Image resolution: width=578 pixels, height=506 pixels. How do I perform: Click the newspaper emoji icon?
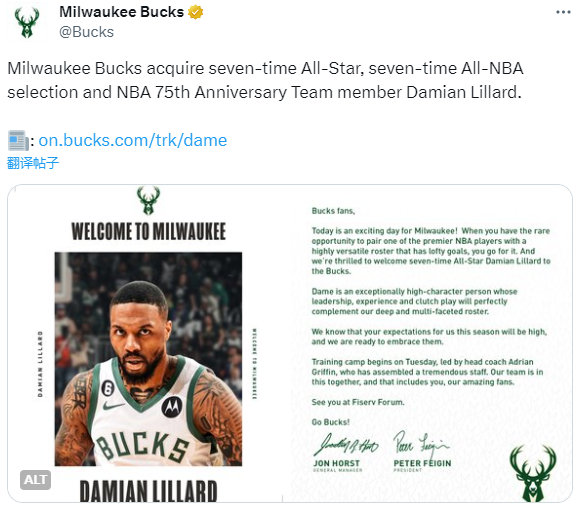pos(18,140)
